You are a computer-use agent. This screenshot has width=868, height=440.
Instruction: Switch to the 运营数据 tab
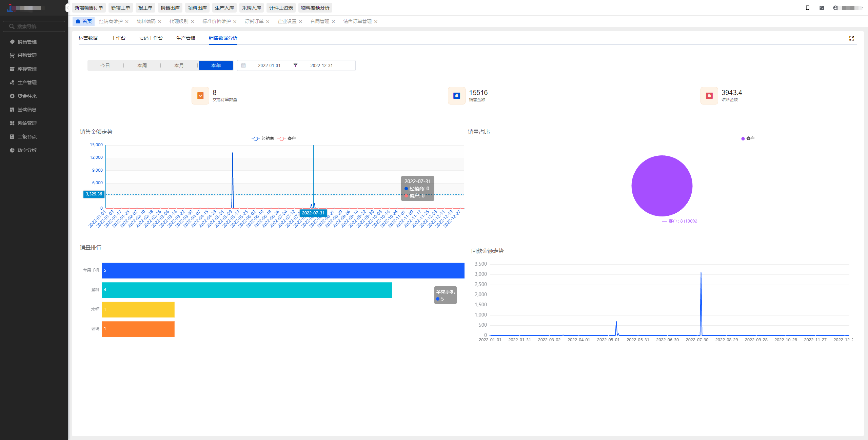point(88,38)
